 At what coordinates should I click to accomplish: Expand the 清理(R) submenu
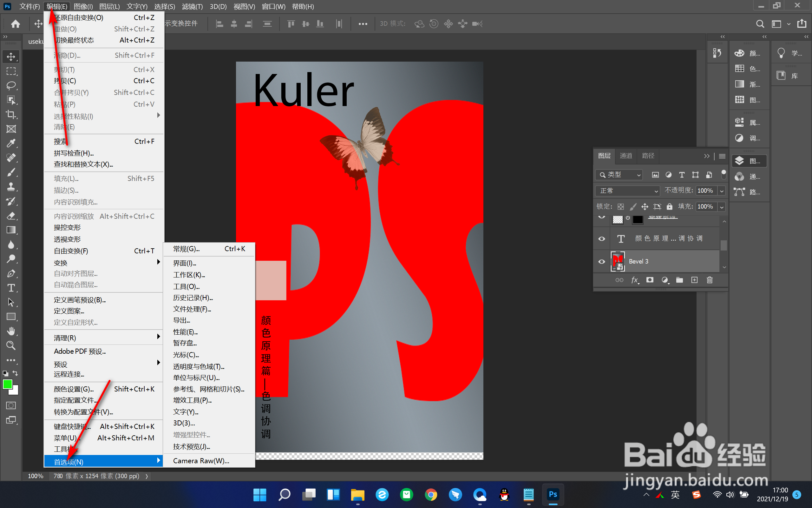[x=104, y=338]
